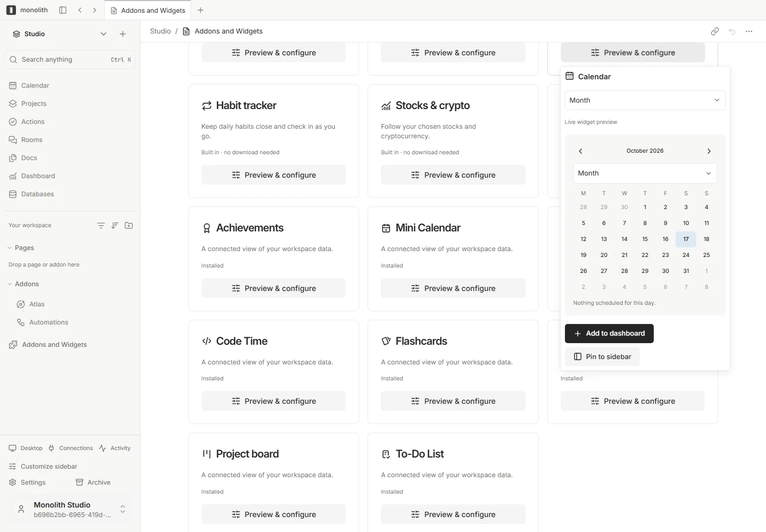Preview & configure the Project board

pyautogui.click(x=273, y=514)
